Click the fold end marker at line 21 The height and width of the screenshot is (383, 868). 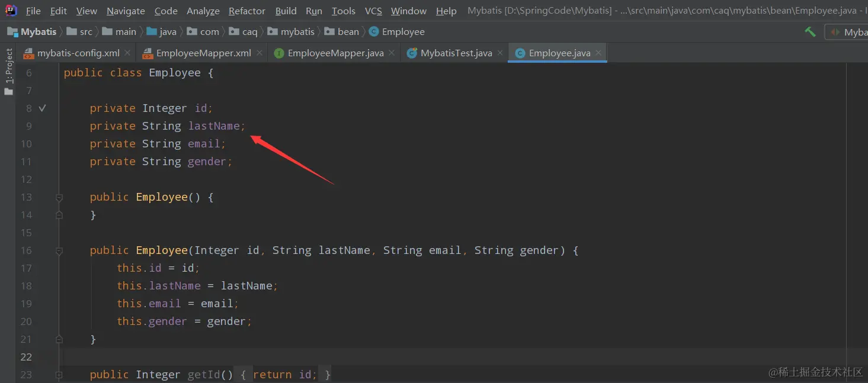(59, 339)
